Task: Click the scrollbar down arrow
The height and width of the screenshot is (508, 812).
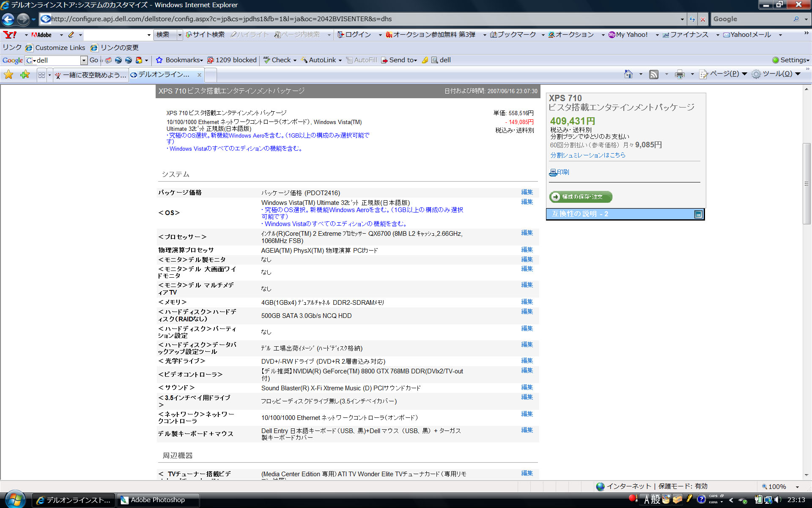Action: coord(807,475)
